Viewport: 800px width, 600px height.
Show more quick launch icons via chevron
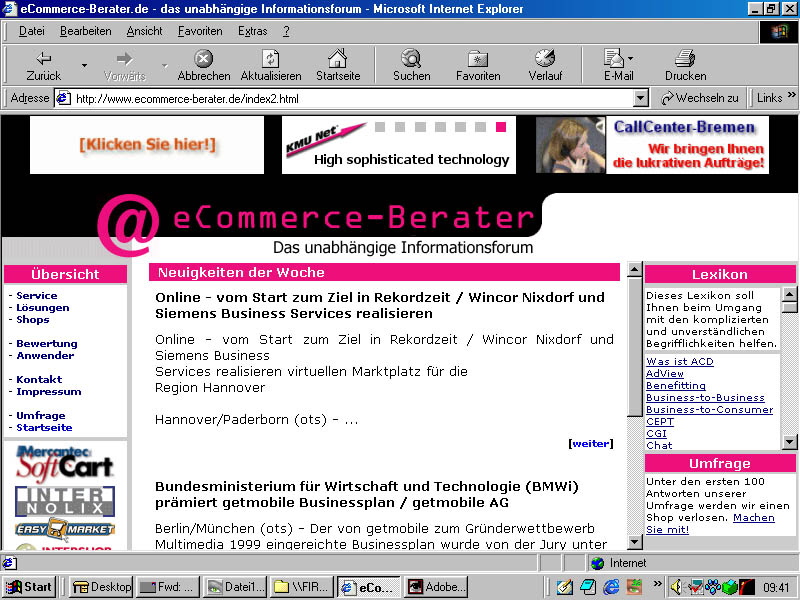[x=657, y=583]
